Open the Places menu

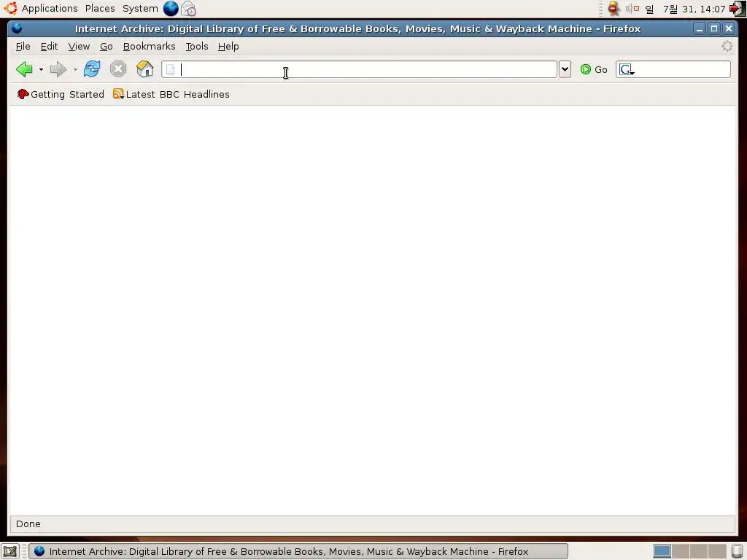100,8
